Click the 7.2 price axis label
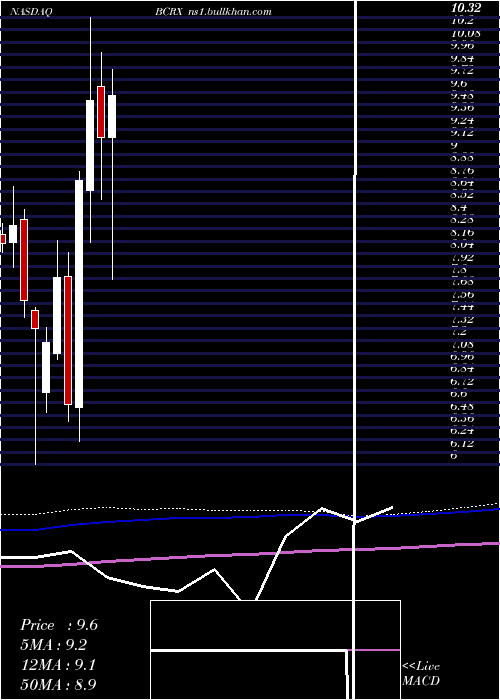500x700 pixels. 459,332
